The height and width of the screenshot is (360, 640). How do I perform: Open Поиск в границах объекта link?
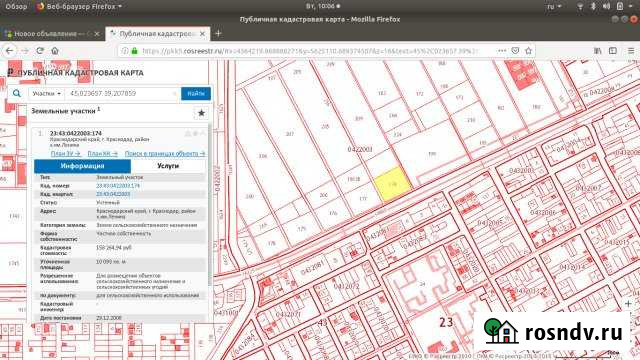pos(165,153)
